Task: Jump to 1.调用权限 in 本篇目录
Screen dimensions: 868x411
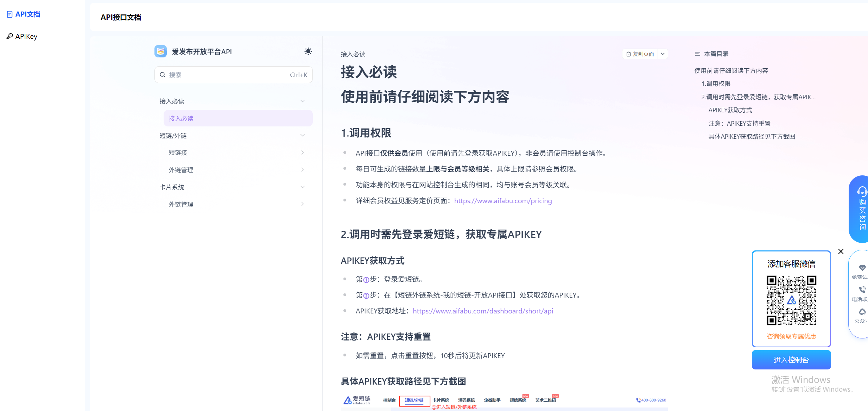Action: tap(716, 84)
